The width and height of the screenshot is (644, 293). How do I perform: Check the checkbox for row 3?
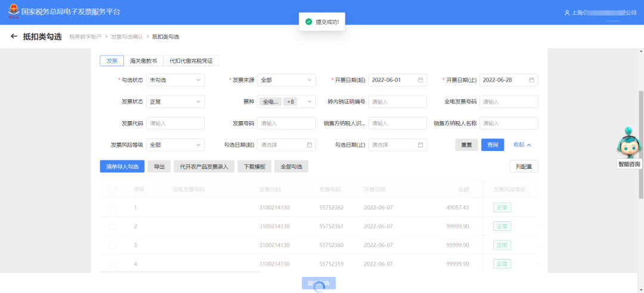(x=113, y=245)
